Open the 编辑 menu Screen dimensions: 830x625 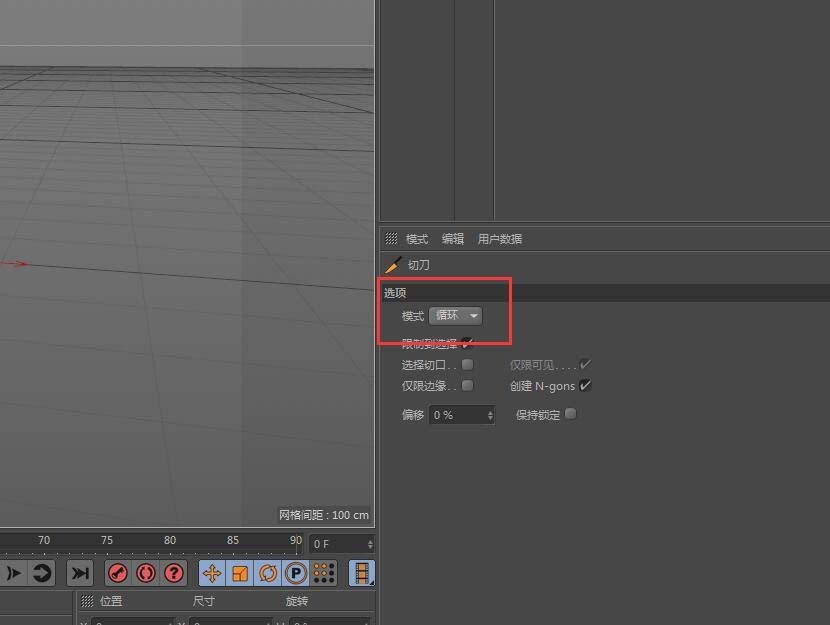(x=452, y=238)
